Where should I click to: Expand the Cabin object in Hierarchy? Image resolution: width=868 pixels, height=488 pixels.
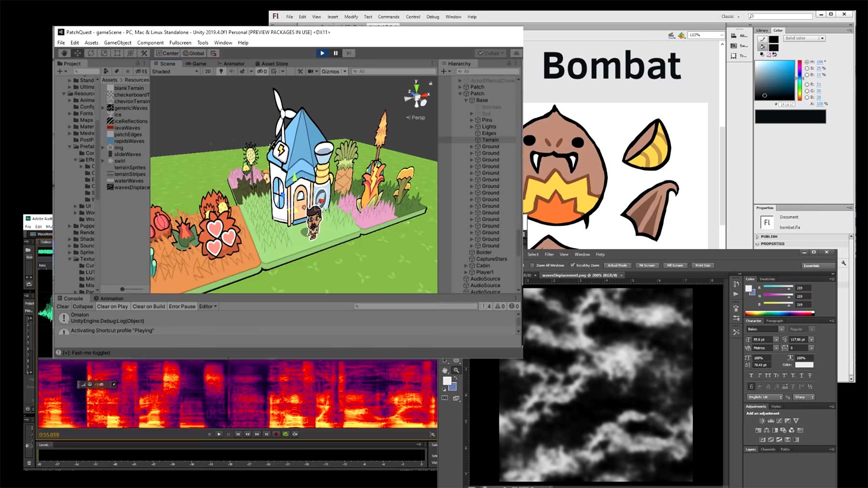tap(466, 266)
